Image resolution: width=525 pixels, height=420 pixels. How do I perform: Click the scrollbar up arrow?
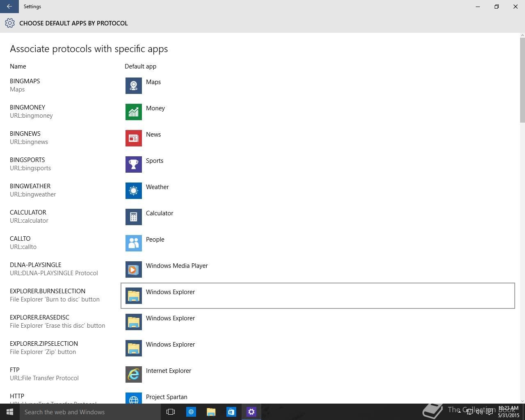[x=522, y=35]
